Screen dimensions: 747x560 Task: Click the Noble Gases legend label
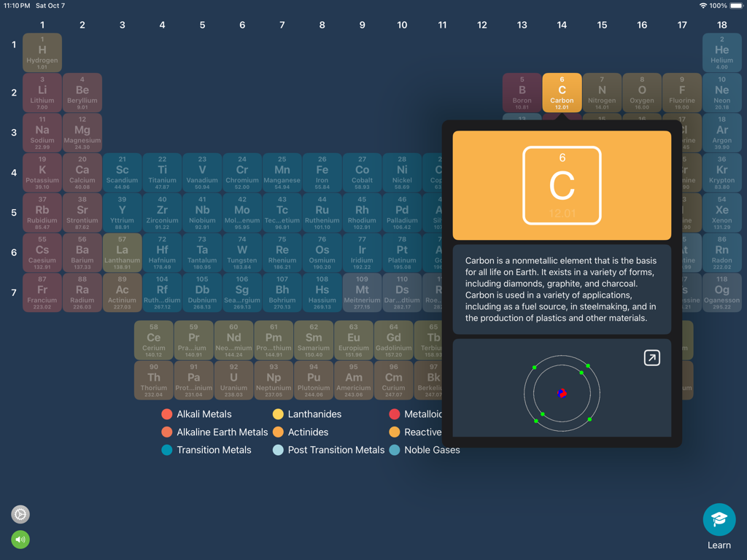433,450
